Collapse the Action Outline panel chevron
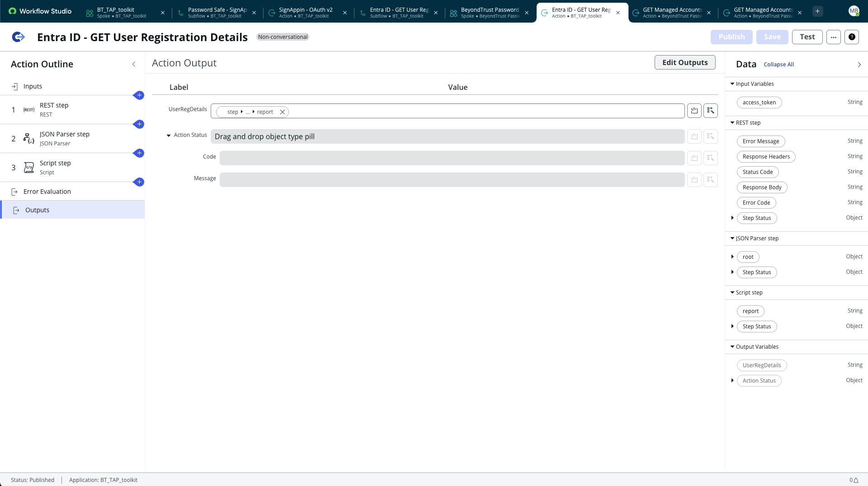Image resolution: width=868 pixels, height=486 pixels. click(134, 64)
